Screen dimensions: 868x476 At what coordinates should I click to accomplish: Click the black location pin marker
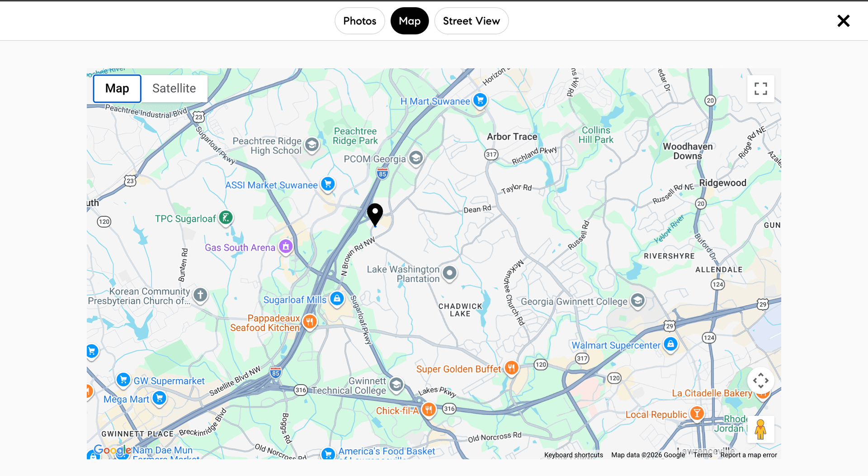(x=375, y=214)
